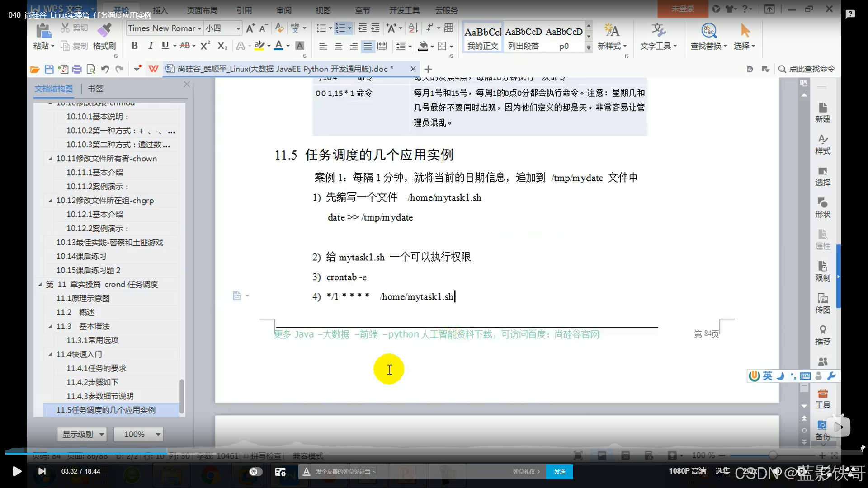This screenshot has width=868, height=488.
Task: Open the 页面布局 ribbon tab
Action: click(202, 10)
